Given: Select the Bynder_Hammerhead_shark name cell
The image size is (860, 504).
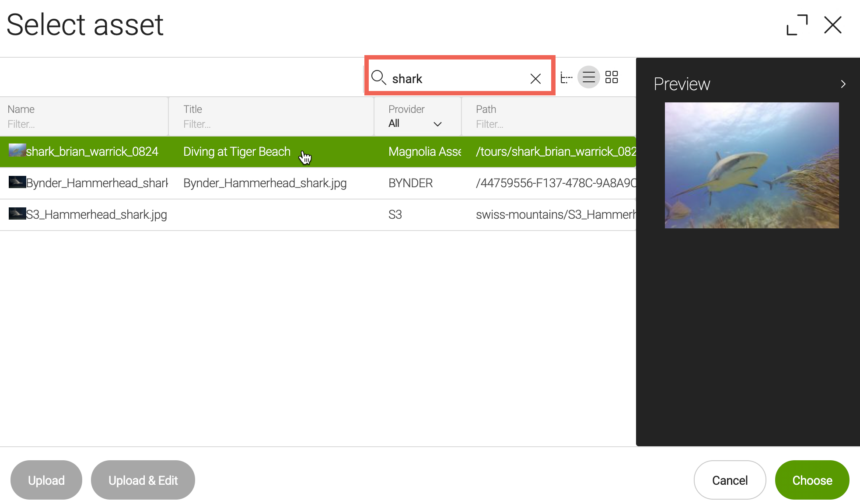Looking at the screenshot, I should point(97,183).
